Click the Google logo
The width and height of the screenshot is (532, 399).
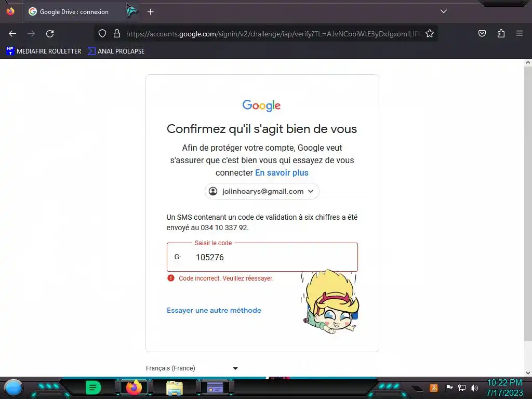[x=262, y=105]
